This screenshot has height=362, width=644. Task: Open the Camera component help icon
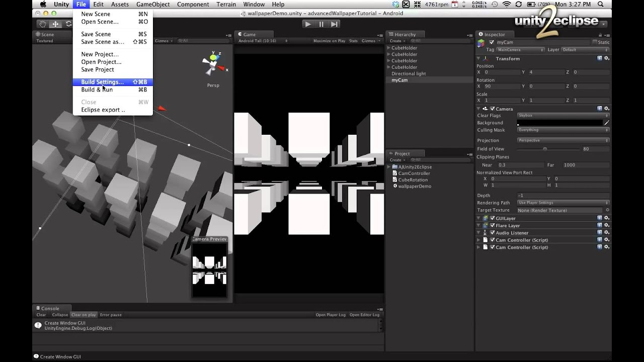[600, 109]
